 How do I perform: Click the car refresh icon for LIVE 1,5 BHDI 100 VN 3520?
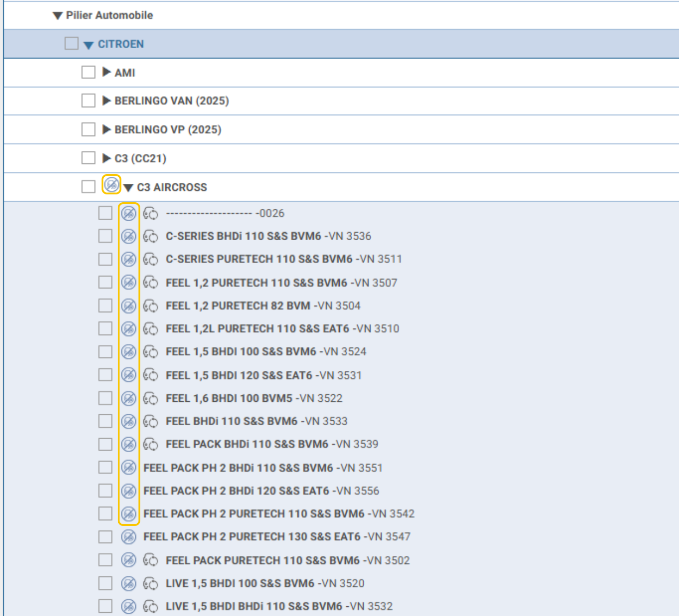[x=150, y=583]
